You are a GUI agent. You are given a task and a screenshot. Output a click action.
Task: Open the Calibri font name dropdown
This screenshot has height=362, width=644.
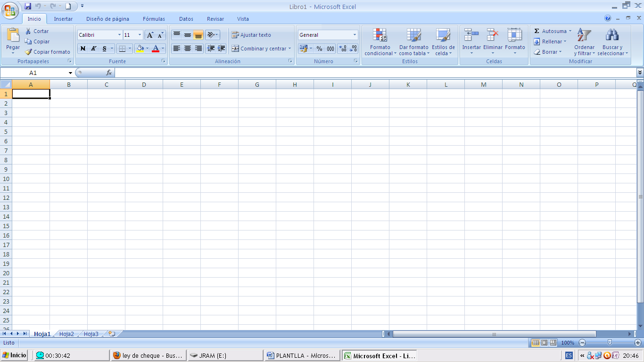(x=119, y=35)
